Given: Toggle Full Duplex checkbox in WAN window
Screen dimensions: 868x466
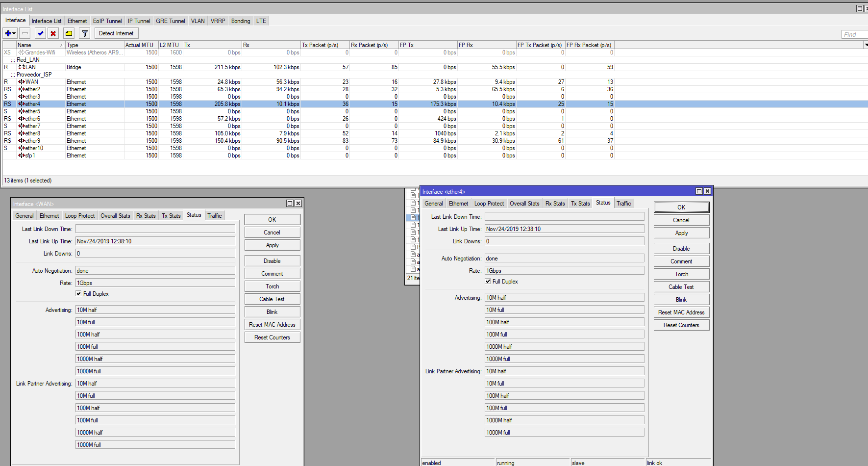Looking at the screenshot, I should (78, 294).
